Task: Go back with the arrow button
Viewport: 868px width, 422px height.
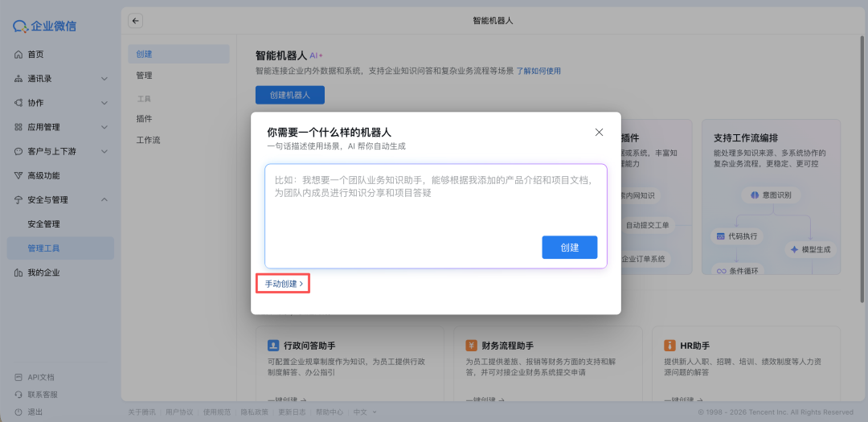Action: pyautogui.click(x=136, y=21)
